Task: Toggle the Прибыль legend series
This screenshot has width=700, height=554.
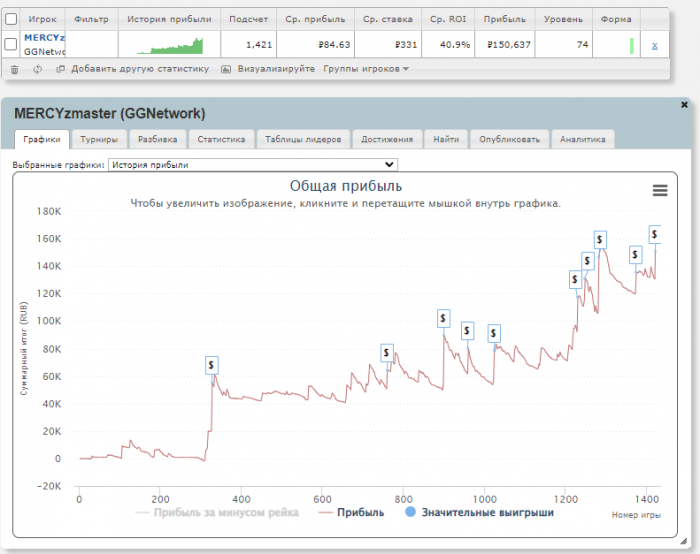Action: tap(351, 512)
